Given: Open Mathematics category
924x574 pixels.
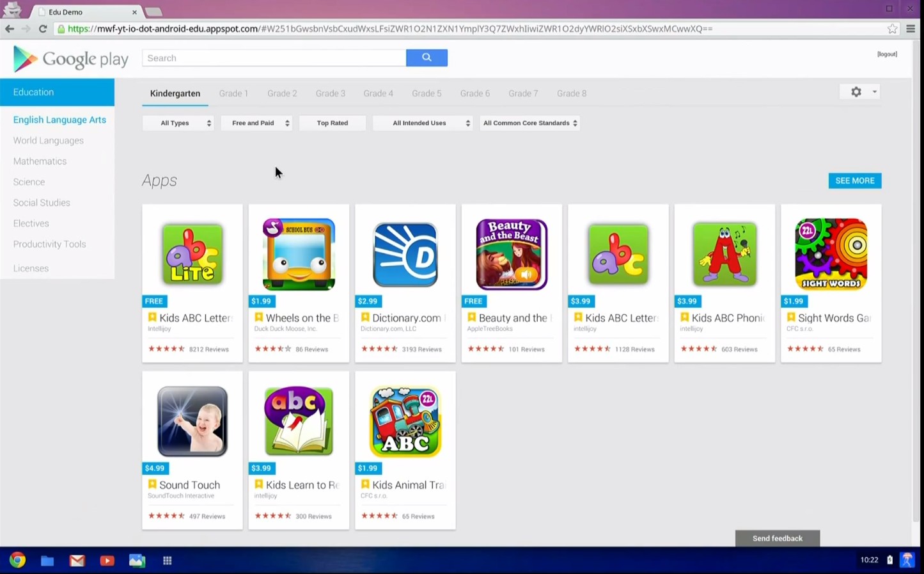Looking at the screenshot, I should click(x=40, y=161).
